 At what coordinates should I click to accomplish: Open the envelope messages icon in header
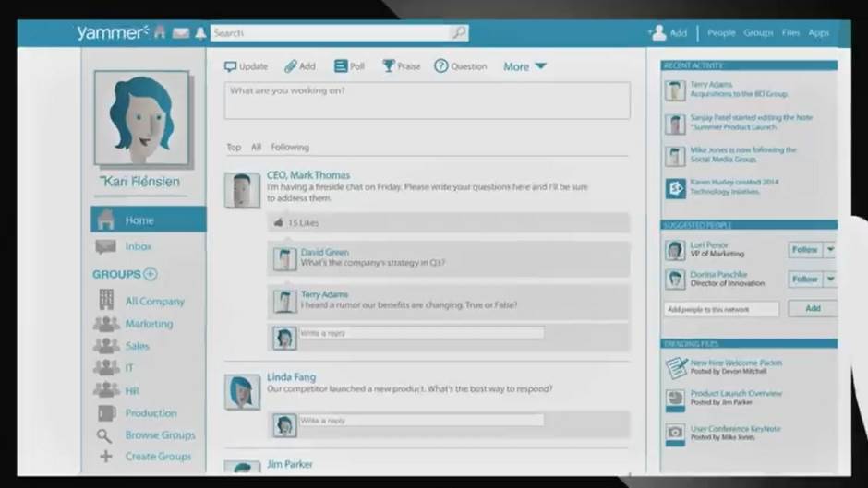click(x=180, y=33)
